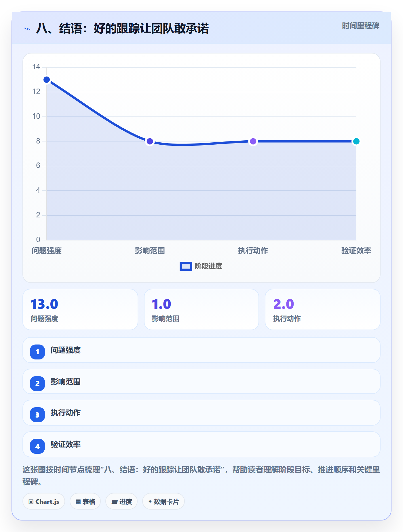The height and width of the screenshot is (532, 403).
Task: Click the number 2 badge in the list
Action: coord(37,383)
